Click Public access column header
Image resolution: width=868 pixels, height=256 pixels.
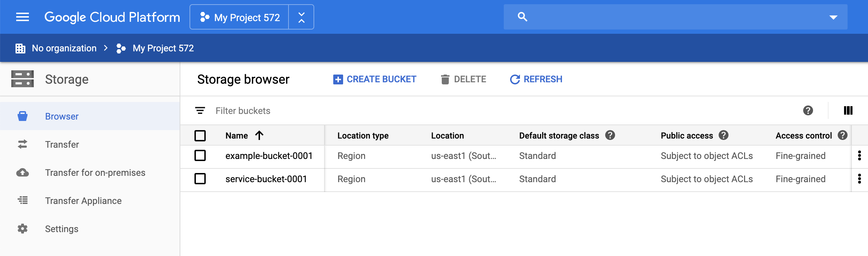pyautogui.click(x=687, y=135)
